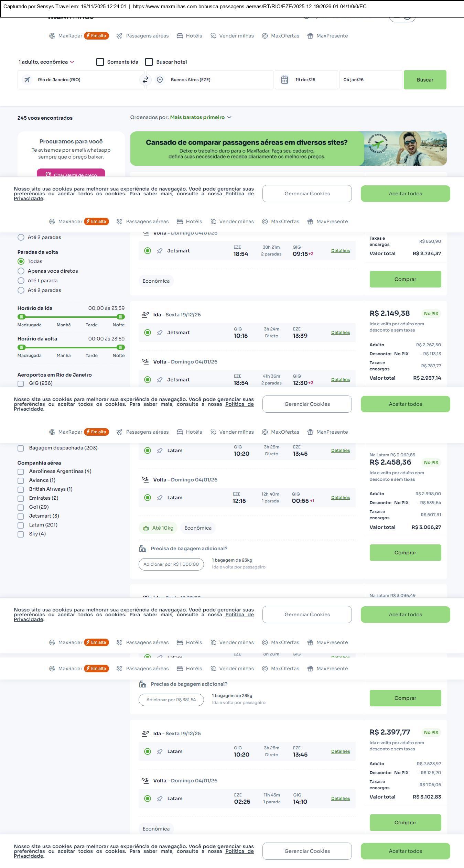Go to Vender milhas in top navigation
Screen dimensions: 464x868
[x=232, y=36]
